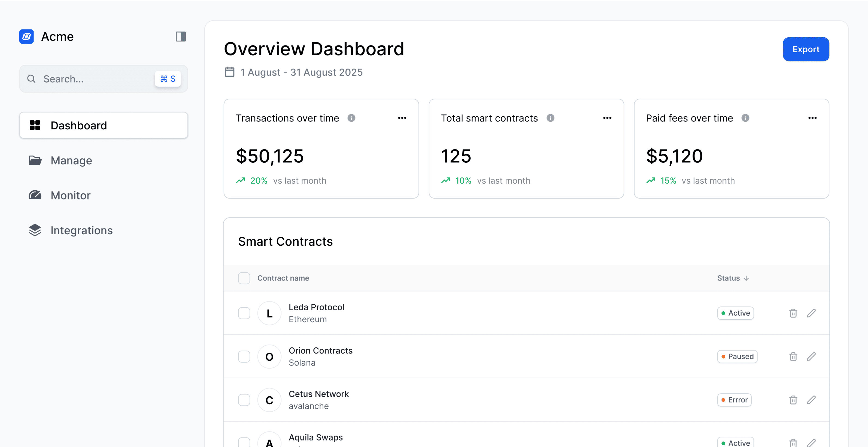Edit the Leda Protocol contract
Viewport: 868px width, 447px height.
(x=811, y=313)
